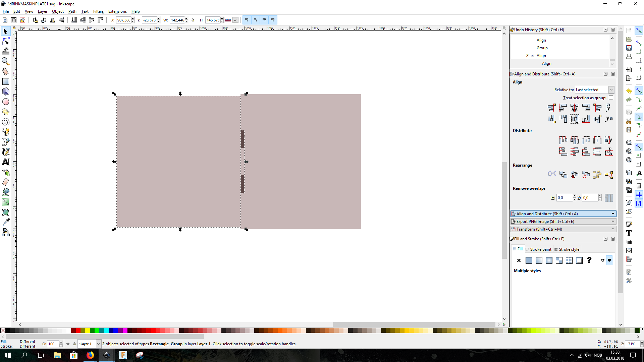This screenshot has height=362, width=644.
Task: Select the Star and polygon tool
Action: [6, 112]
